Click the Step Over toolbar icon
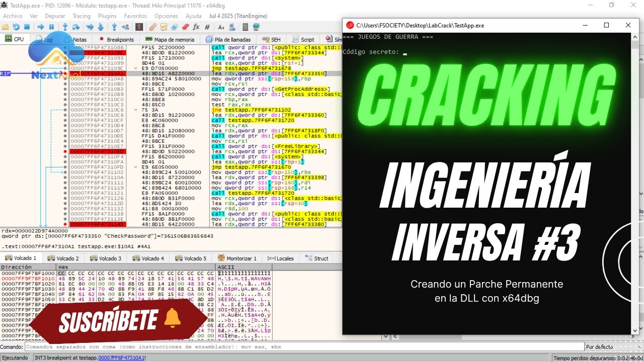The height and width of the screenshot is (362, 644). click(x=76, y=27)
